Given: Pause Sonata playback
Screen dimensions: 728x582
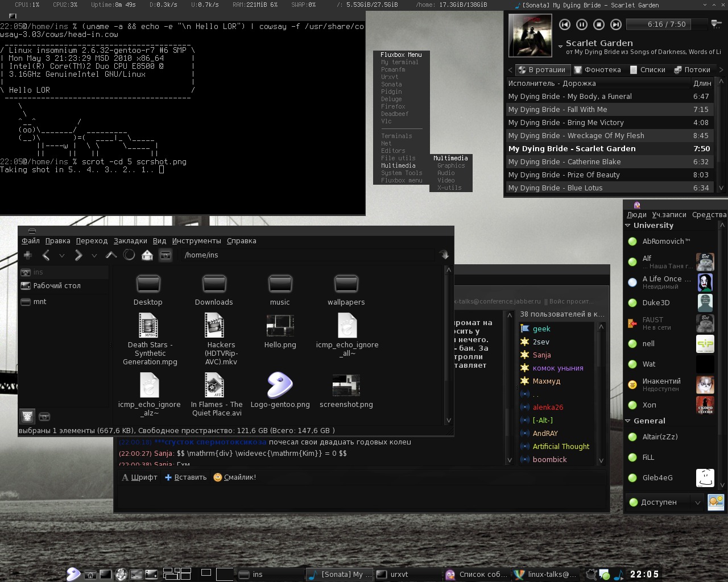Looking at the screenshot, I should (x=581, y=24).
